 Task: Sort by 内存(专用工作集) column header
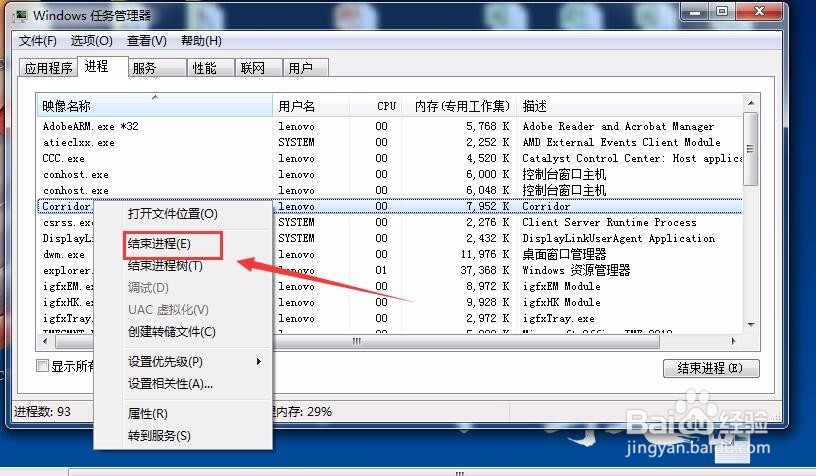(459, 106)
